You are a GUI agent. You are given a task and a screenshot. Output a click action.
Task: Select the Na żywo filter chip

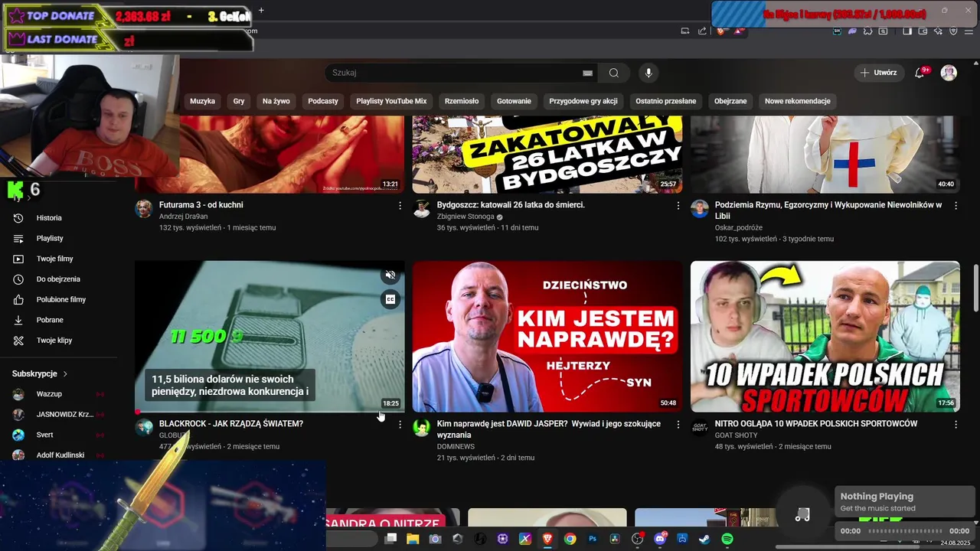tap(276, 101)
